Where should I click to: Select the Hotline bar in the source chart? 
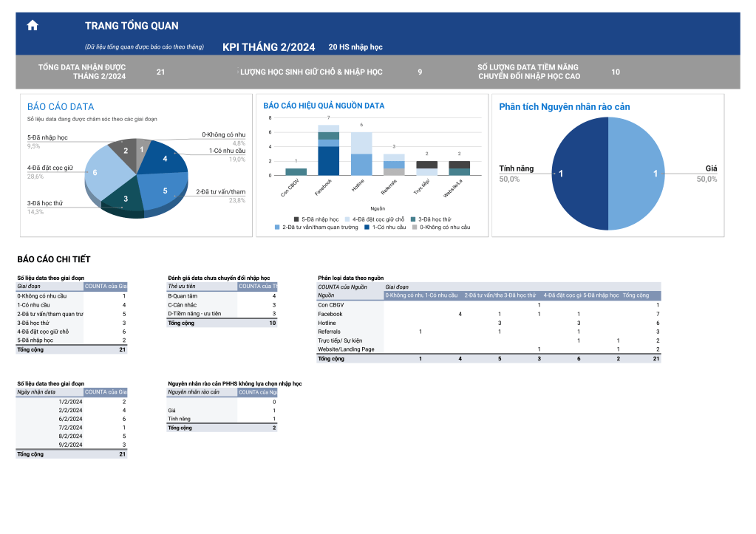click(361, 154)
